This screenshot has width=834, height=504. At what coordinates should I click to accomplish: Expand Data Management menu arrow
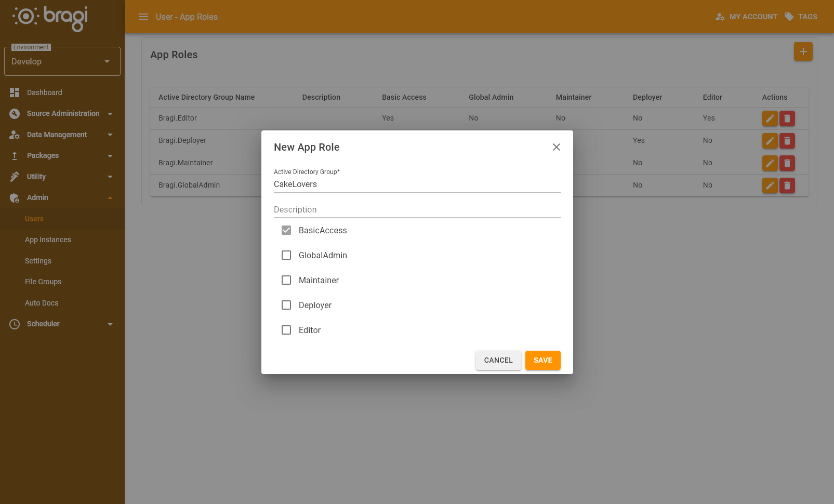110,135
